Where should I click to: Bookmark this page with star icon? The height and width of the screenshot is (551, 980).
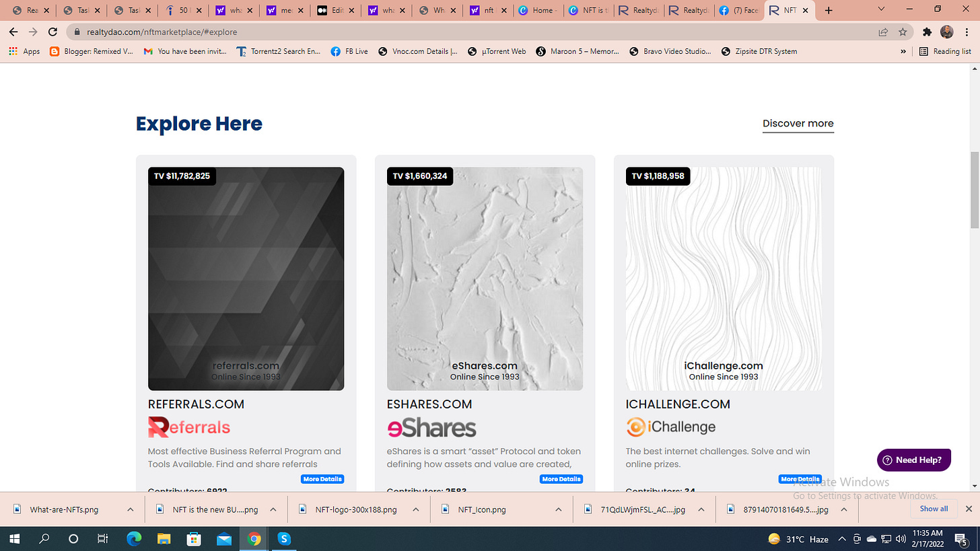tap(903, 32)
